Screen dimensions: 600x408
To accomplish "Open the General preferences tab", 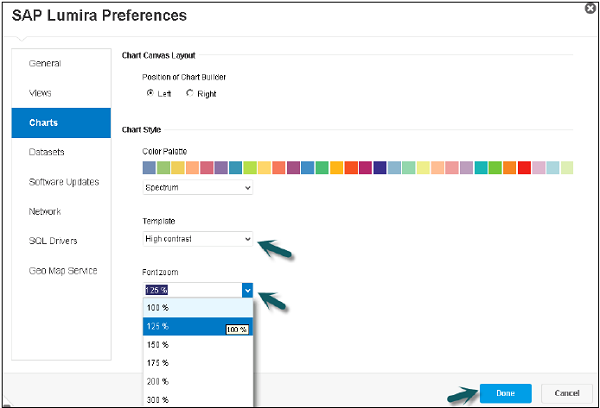I will (x=46, y=63).
